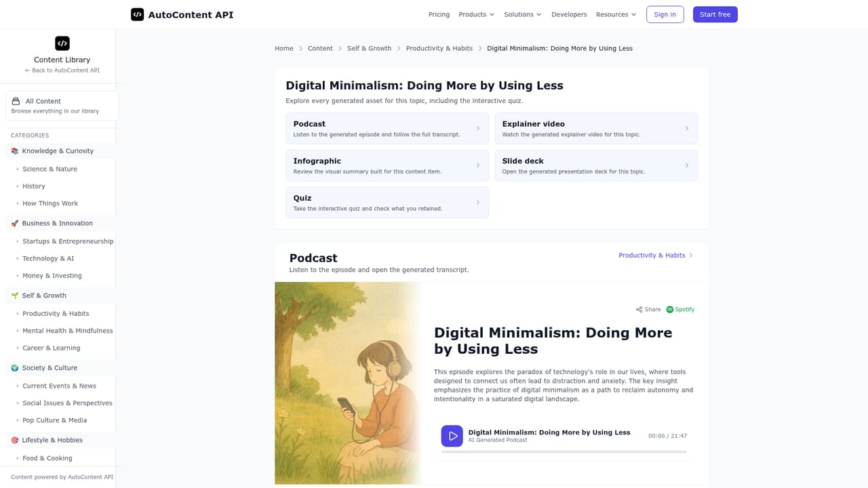Image resolution: width=868 pixels, height=488 pixels.
Task: Click the target emoji beside Lifestyle & Hobbies
Action: 15,440
